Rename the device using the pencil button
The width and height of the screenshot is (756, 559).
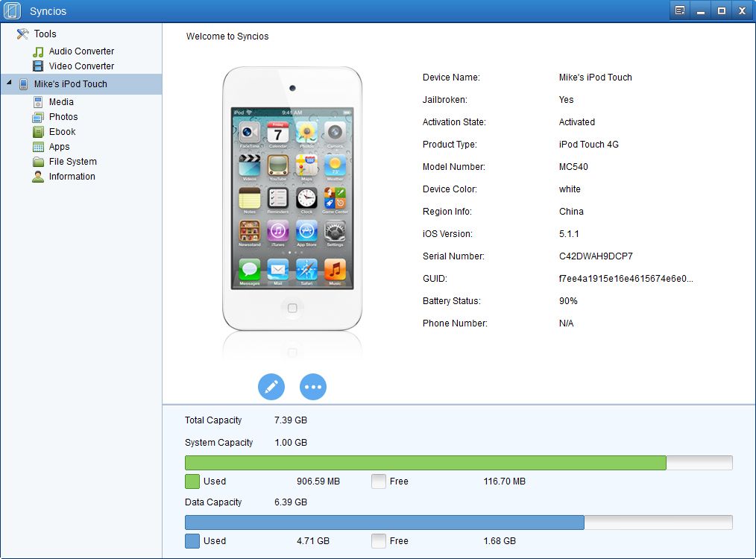coord(271,387)
